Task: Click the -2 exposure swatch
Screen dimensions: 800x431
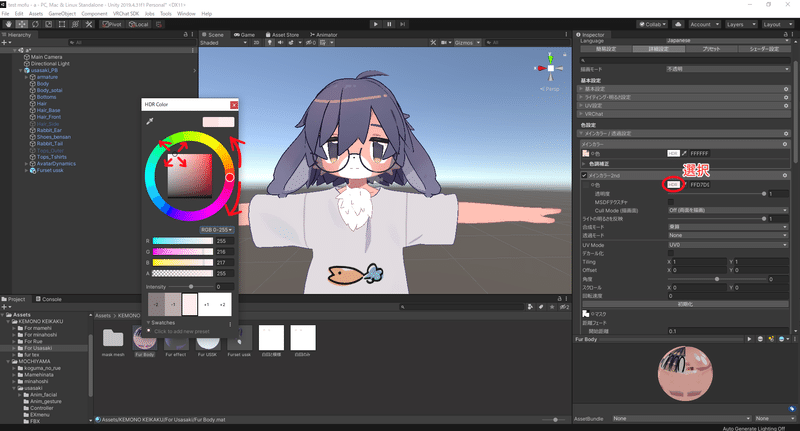Action: pyautogui.click(x=156, y=305)
